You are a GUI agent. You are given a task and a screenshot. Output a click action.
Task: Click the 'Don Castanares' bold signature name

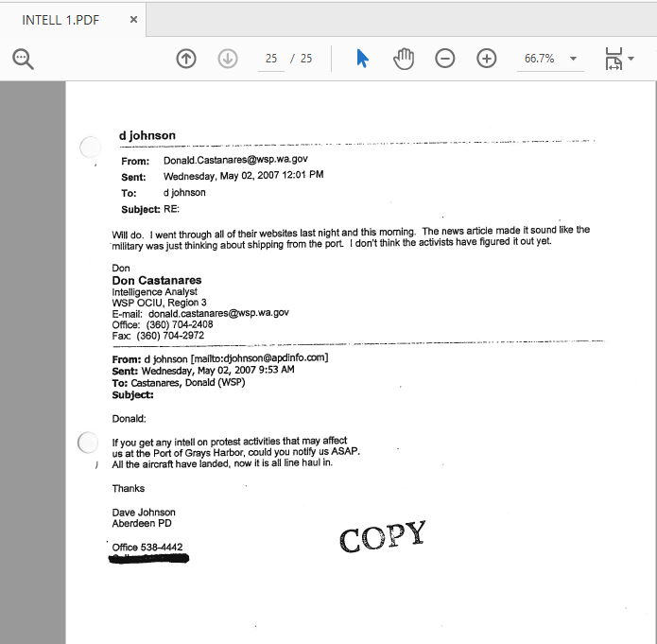coord(156,280)
